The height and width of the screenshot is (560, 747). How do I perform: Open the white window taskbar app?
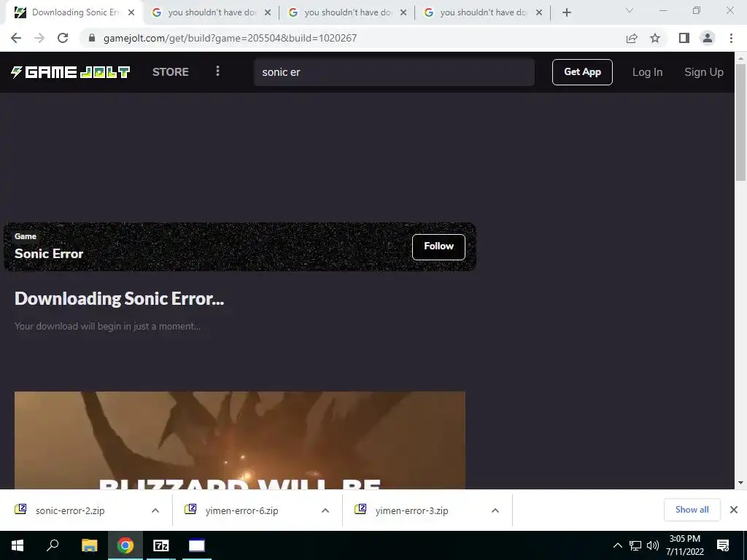click(197, 545)
